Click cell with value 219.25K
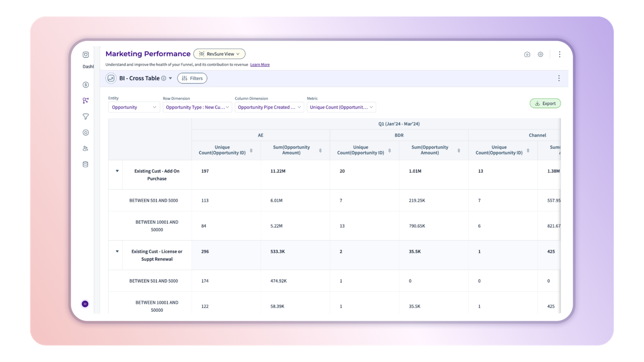The width and height of the screenshot is (644, 362). [x=417, y=200]
